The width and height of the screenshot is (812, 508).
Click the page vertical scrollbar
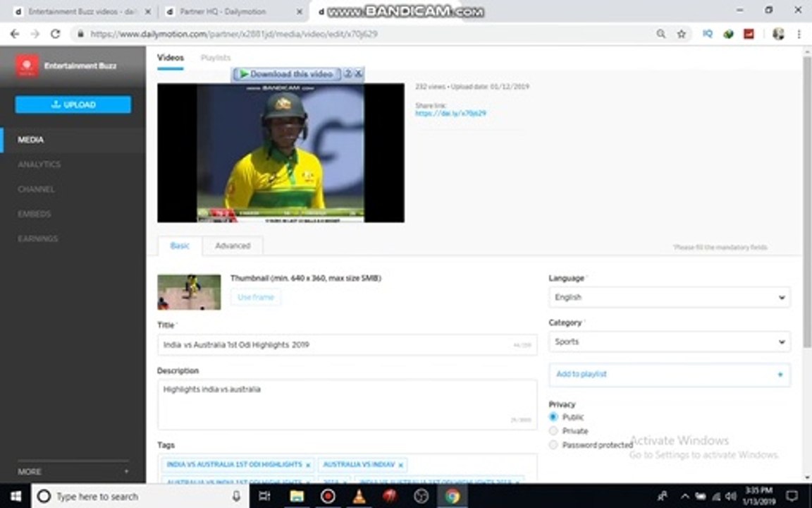807,202
